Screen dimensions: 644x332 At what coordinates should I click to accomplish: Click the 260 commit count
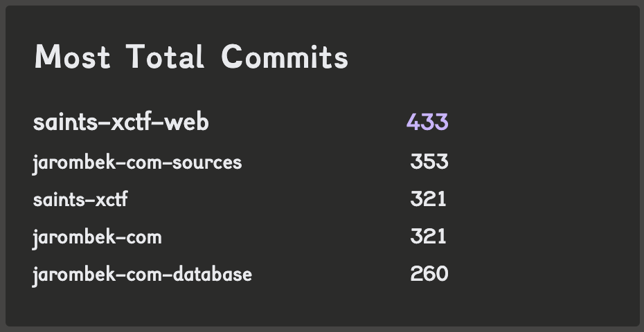pos(429,274)
